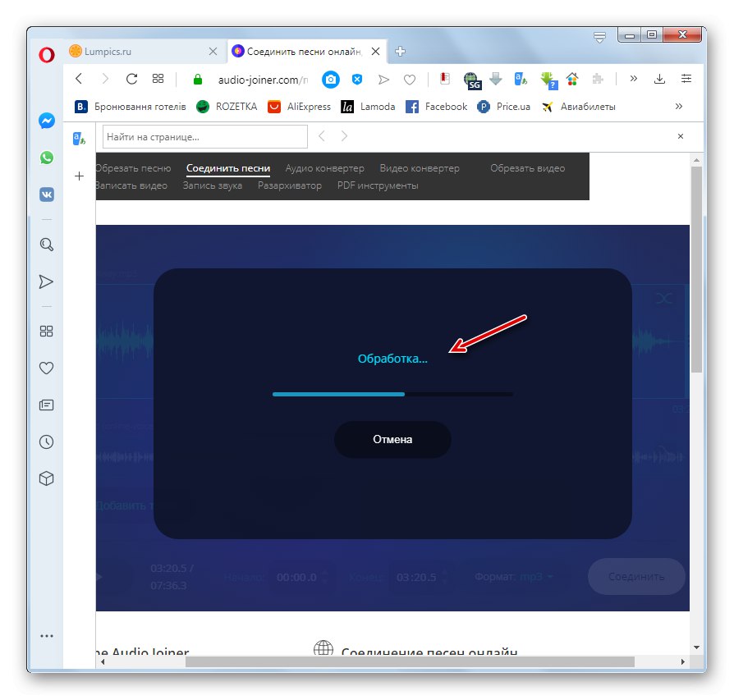Open the PDF инструменты menu item
The image size is (734, 700).
coord(378,185)
